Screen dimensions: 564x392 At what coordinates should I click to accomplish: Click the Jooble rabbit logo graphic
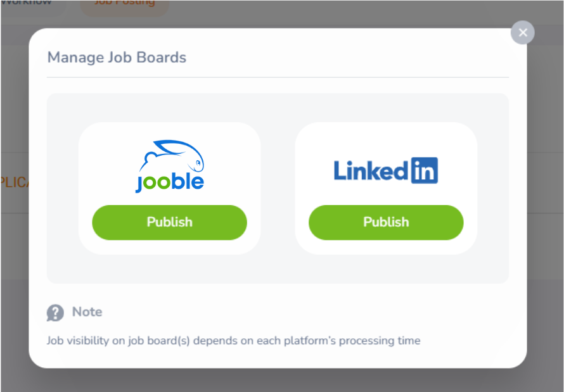click(172, 156)
